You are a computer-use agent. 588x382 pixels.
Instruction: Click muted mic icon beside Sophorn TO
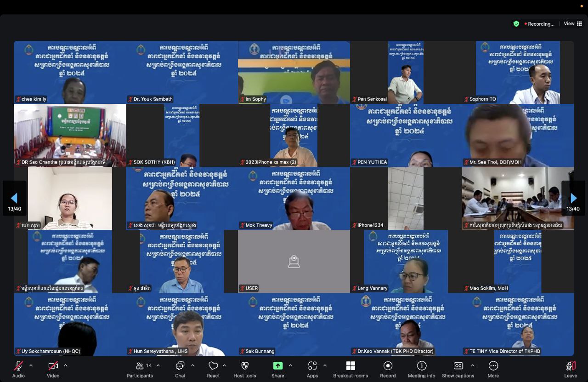tap(466, 99)
